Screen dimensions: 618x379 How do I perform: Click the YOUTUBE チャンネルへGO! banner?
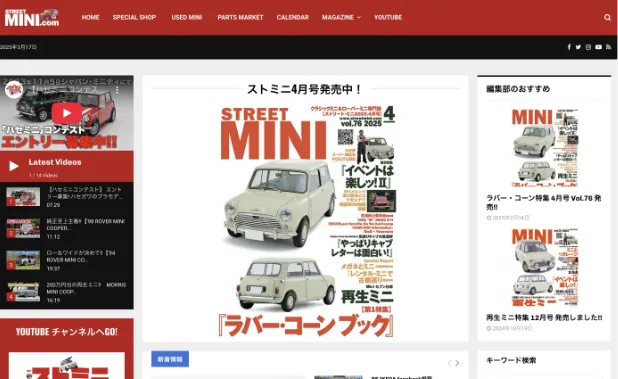[67, 332]
